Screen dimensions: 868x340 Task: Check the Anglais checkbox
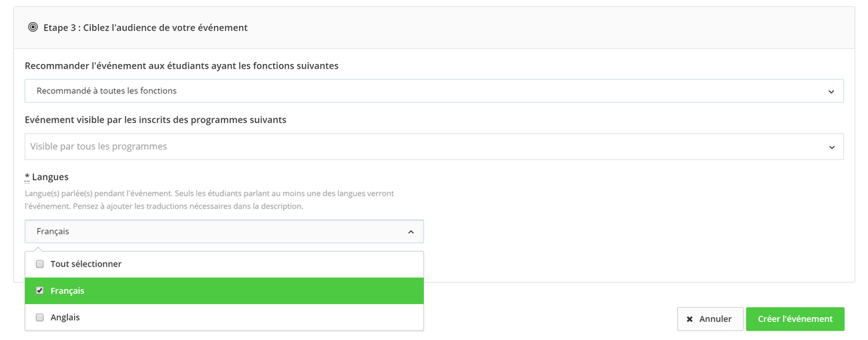pyautogui.click(x=40, y=317)
